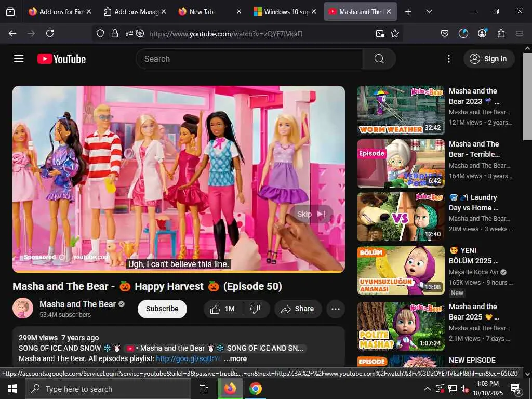This screenshot has width=532, height=399.
Task: Open the Uyumsuzluğun Ananası video thumbnail
Action: 401,270
